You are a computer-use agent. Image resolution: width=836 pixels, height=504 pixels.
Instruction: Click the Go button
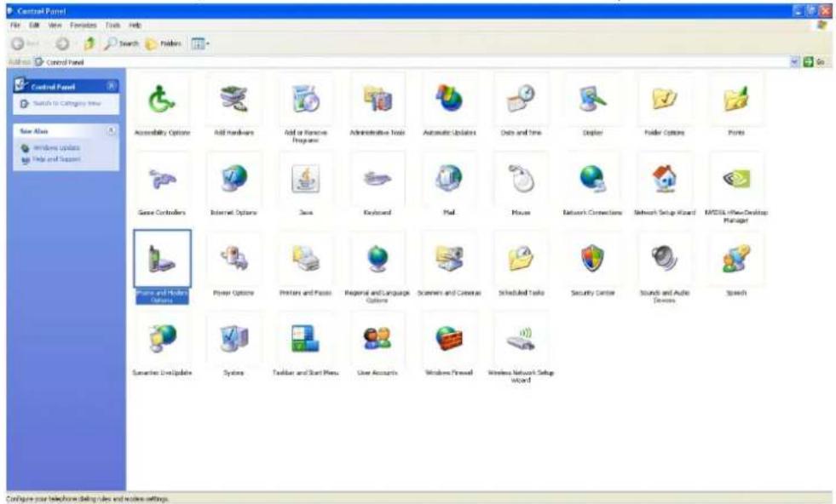(814, 62)
